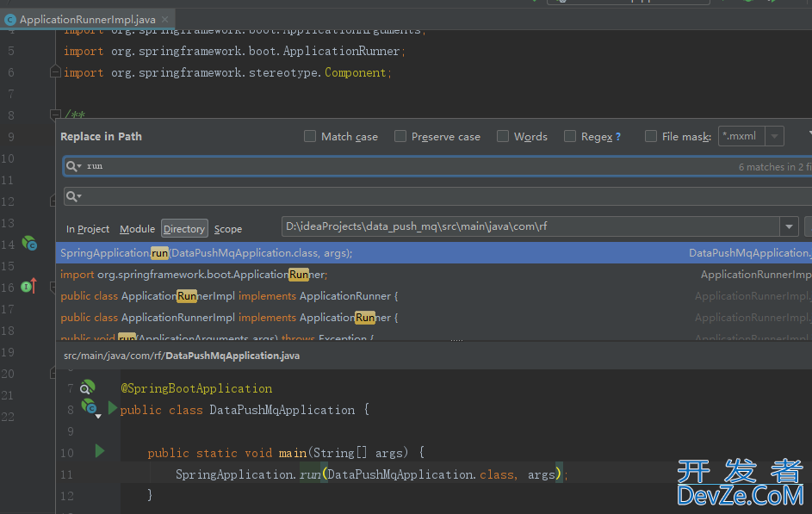Enable the File mask checkbox
This screenshot has width=812, height=514.
[651, 136]
